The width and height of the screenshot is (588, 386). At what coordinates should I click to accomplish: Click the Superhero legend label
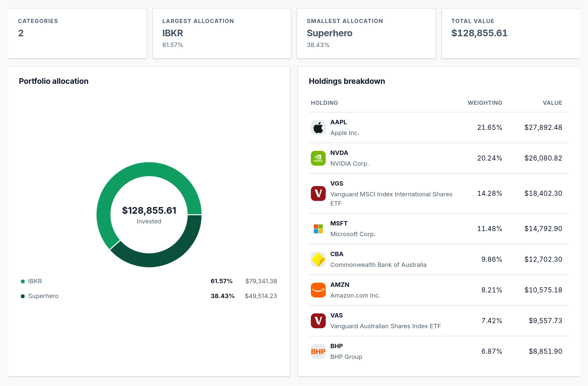click(x=43, y=296)
